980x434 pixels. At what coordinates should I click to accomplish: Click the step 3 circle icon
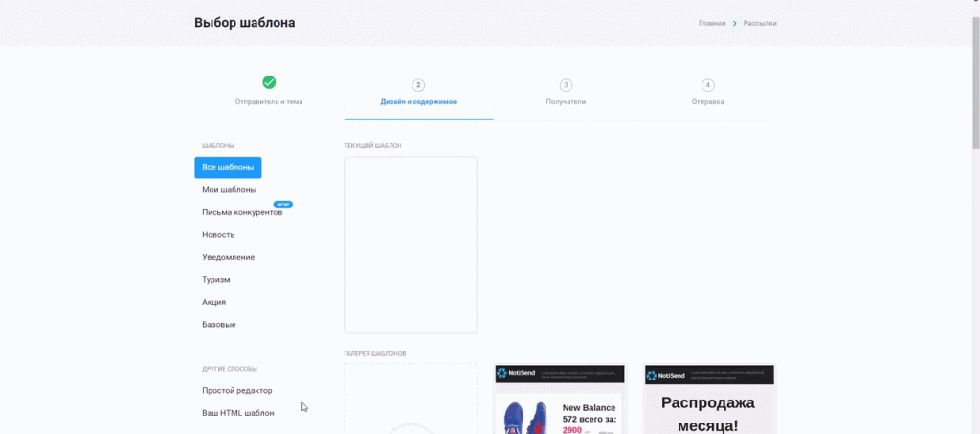click(x=566, y=85)
